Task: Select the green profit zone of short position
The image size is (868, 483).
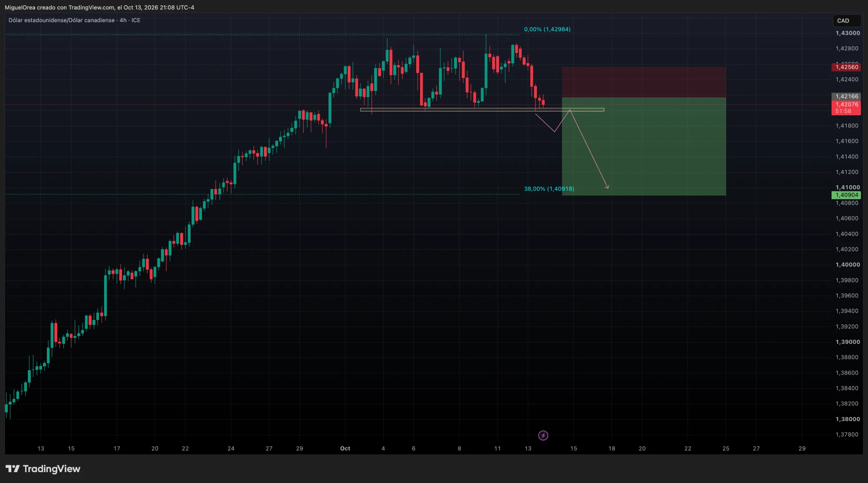Action: tap(644, 147)
